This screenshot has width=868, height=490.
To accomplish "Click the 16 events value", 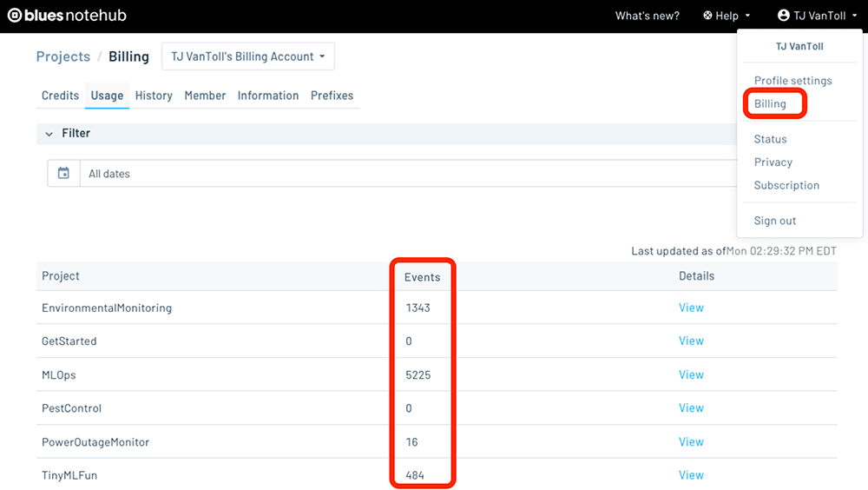I will coord(411,442).
